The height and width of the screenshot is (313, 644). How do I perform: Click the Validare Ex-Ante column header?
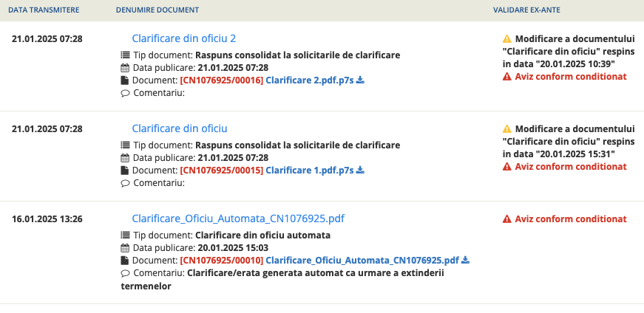pos(524,10)
